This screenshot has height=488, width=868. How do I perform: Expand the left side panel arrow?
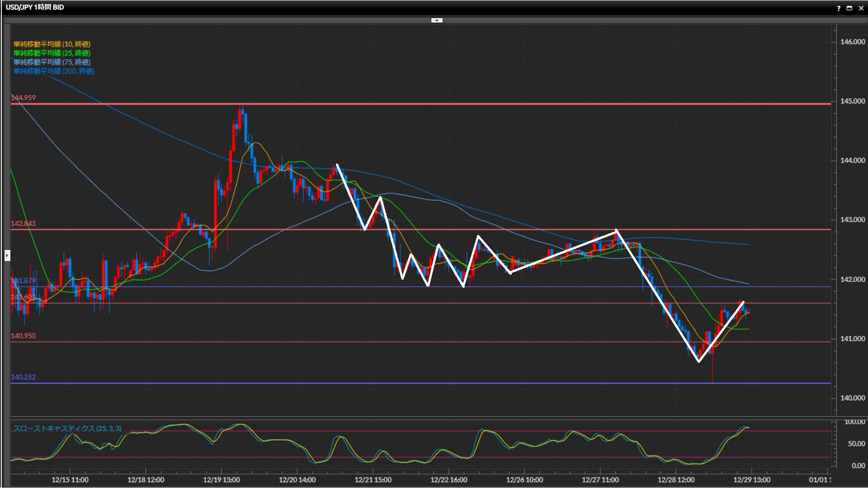(7, 256)
